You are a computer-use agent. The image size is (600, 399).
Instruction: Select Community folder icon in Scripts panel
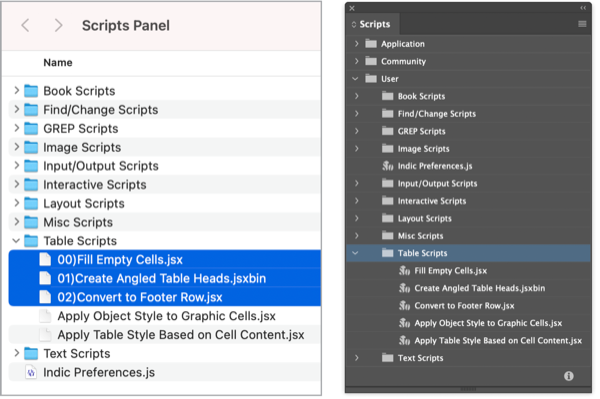click(371, 61)
